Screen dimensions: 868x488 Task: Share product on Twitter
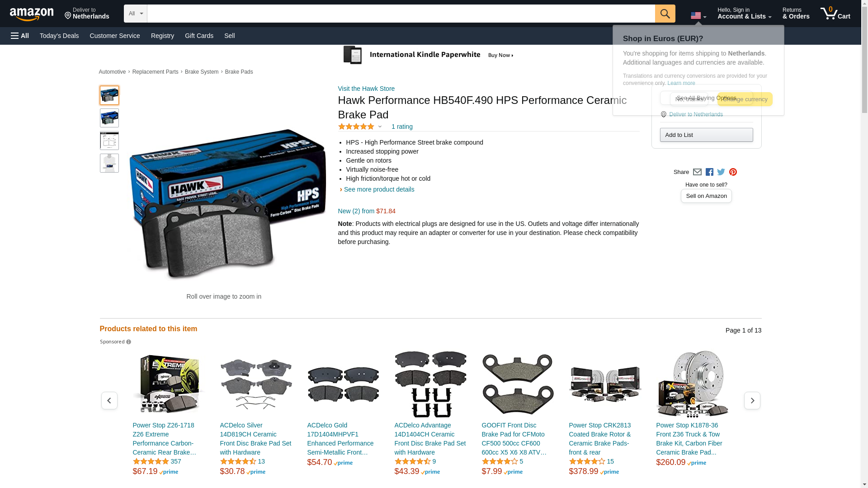point(721,172)
